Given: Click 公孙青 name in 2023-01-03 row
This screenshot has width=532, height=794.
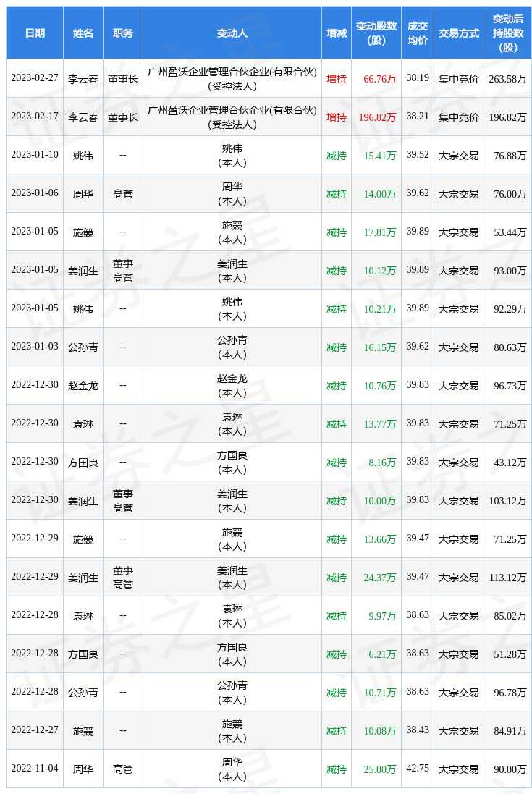Looking at the screenshot, I should [x=83, y=347].
